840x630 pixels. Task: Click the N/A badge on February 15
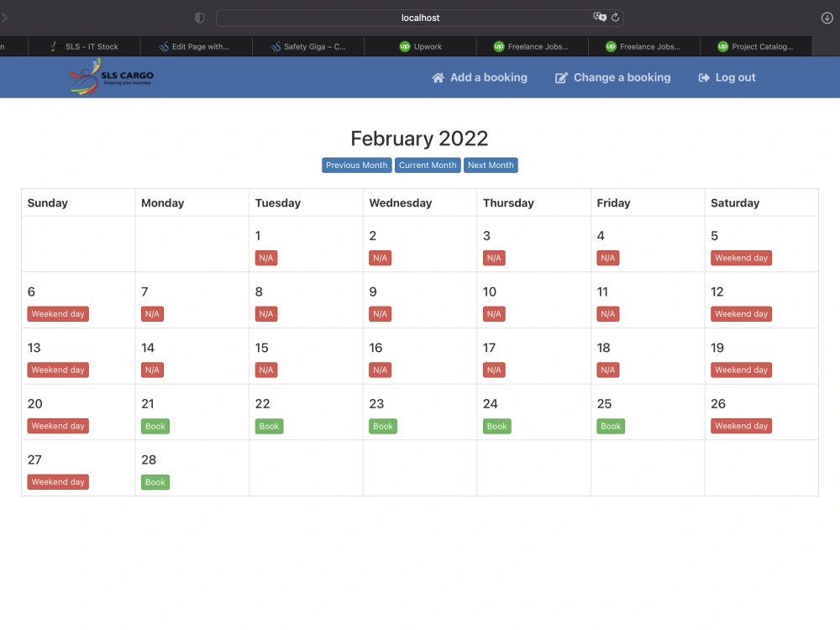pyautogui.click(x=266, y=370)
